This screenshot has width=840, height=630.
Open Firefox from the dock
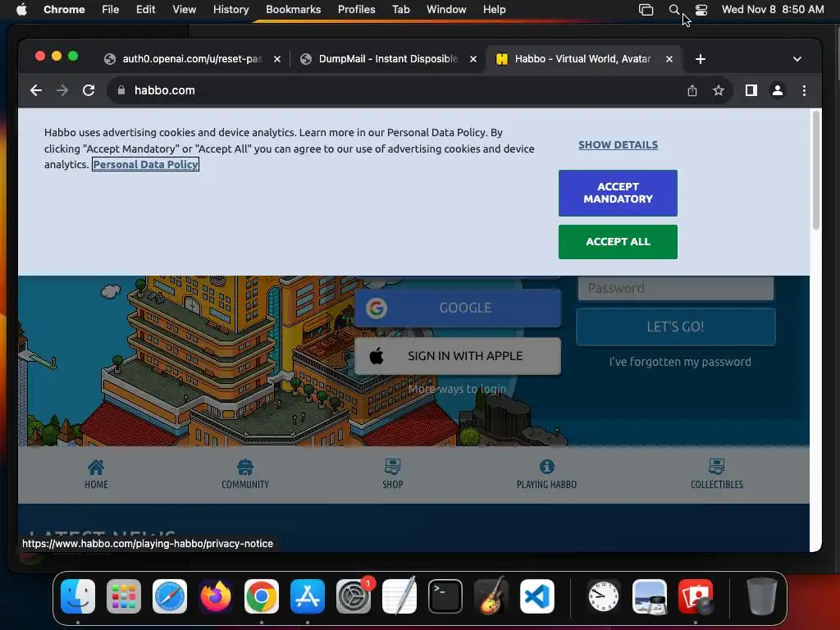point(216,596)
